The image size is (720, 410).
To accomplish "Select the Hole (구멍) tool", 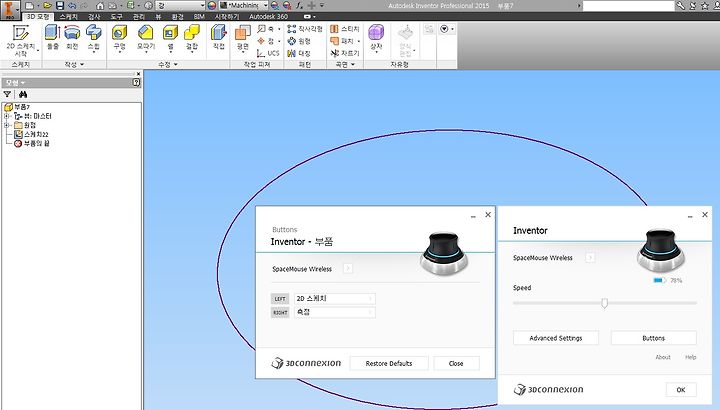I will coord(119,38).
